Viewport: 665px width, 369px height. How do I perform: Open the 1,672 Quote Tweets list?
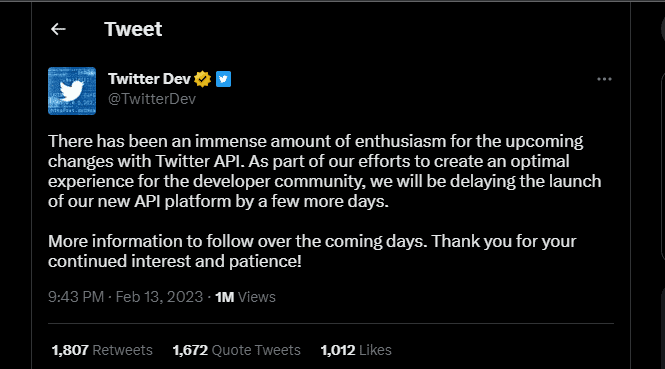[x=236, y=350]
